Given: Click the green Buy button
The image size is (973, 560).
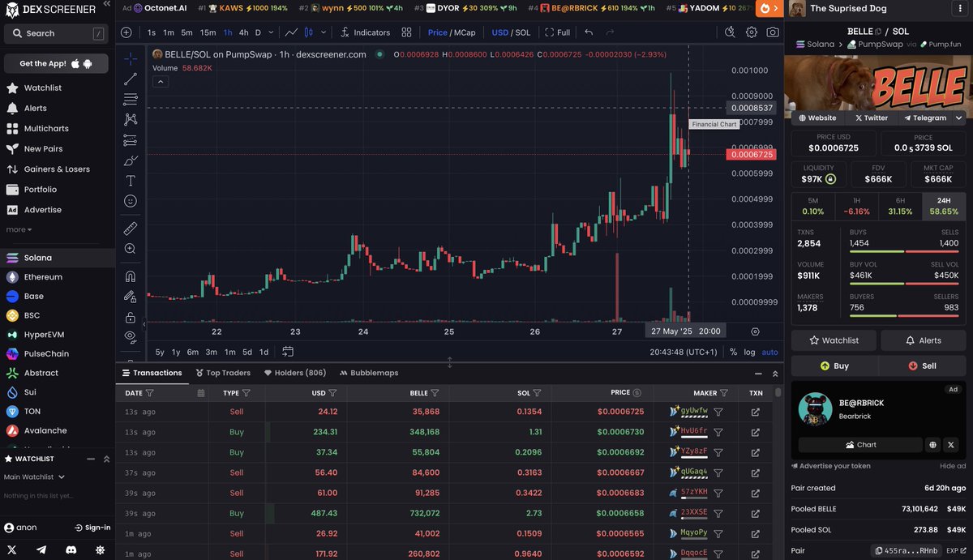Looking at the screenshot, I should [834, 365].
